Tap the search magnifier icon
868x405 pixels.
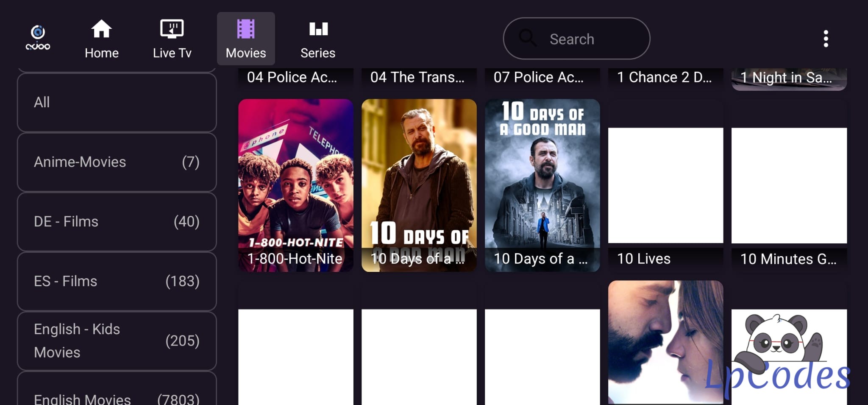pos(528,38)
